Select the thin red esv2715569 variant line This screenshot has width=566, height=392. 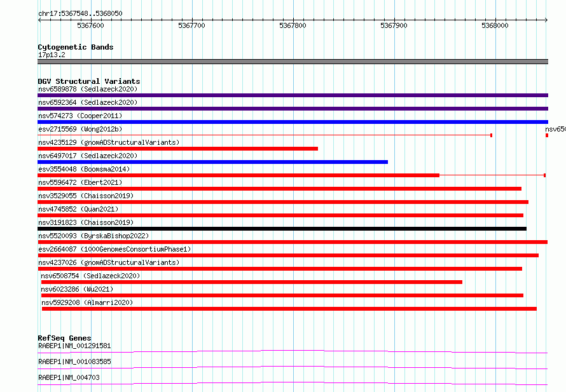click(265, 135)
